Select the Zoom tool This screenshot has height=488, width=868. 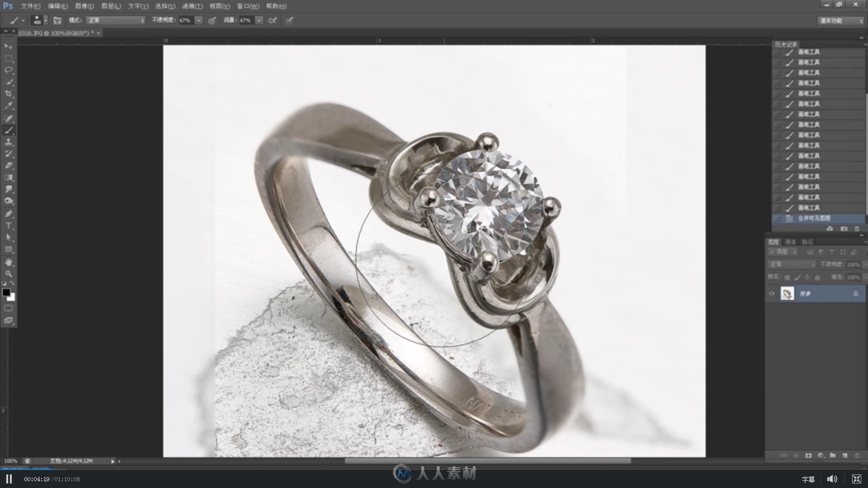[x=9, y=274]
